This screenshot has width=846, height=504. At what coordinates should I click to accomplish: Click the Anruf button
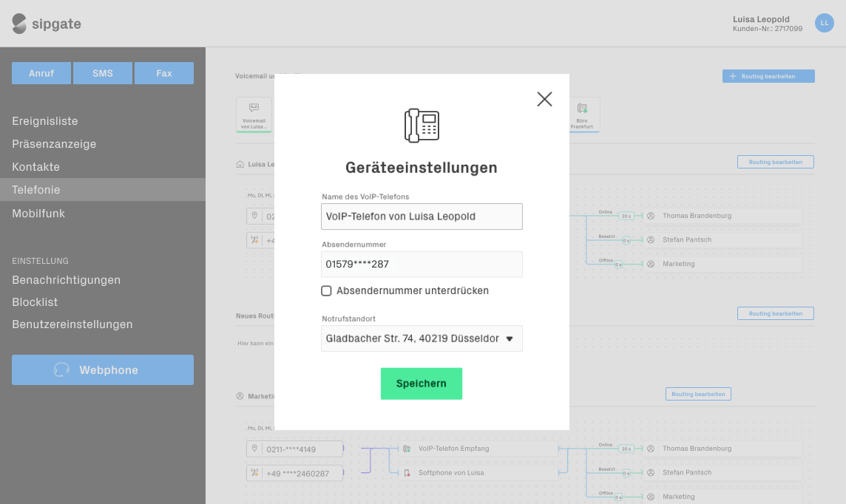(41, 73)
